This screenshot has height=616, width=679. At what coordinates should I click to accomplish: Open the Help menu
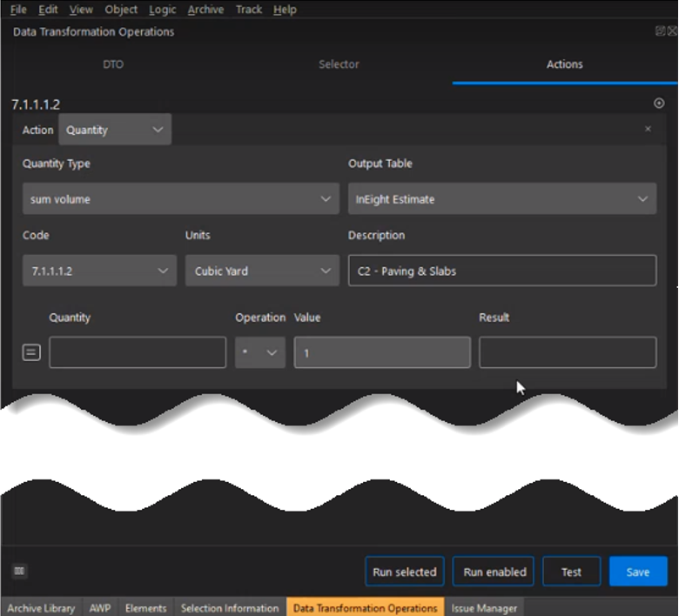285,10
